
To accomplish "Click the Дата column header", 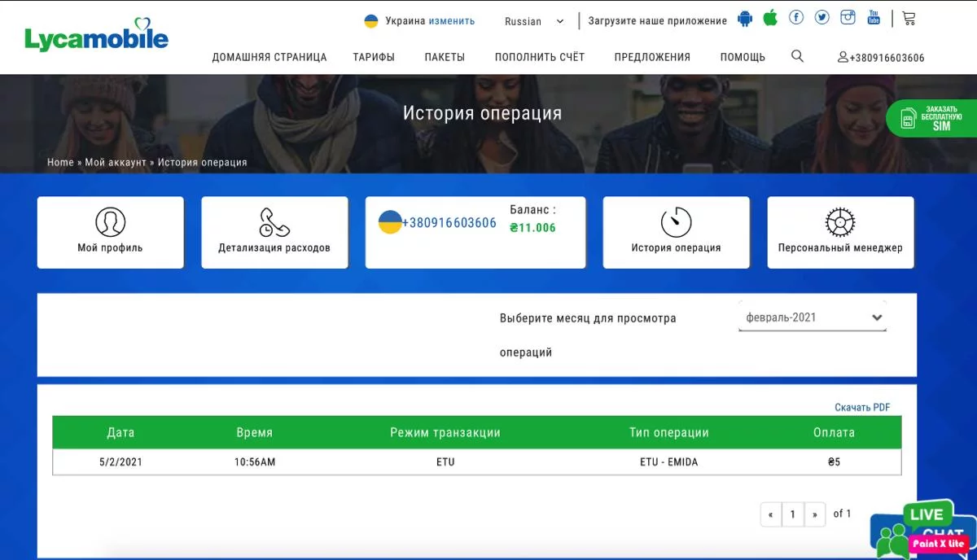I will 120,432.
